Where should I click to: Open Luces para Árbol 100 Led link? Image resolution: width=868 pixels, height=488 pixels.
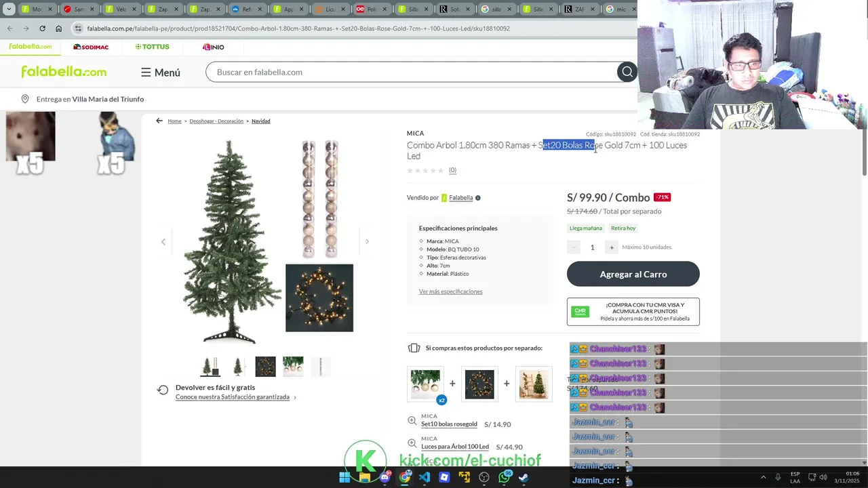pyautogui.click(x=455, y=447)
